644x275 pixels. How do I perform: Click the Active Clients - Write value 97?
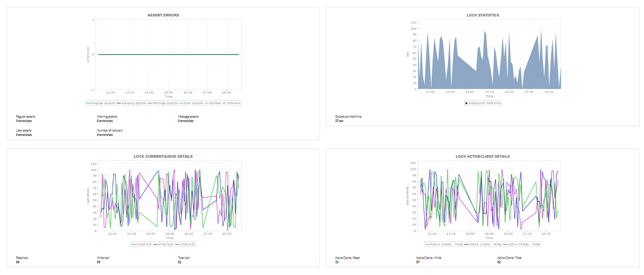[419, 261]
